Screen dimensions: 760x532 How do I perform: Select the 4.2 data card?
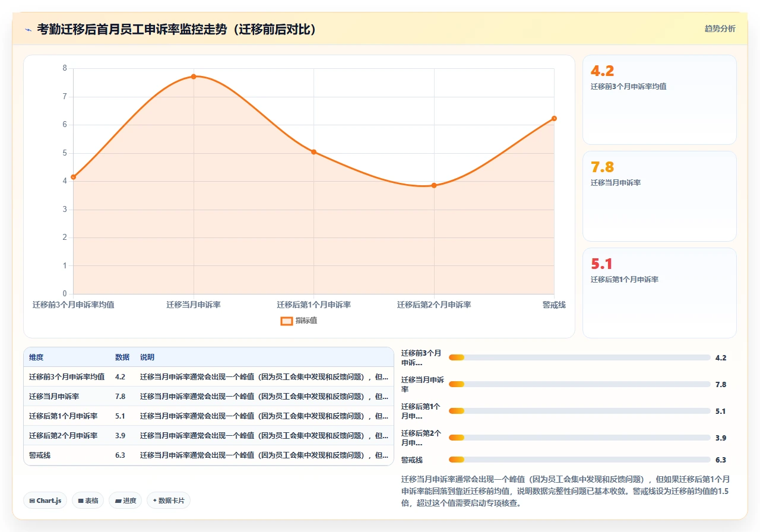[x=660, y=100]
